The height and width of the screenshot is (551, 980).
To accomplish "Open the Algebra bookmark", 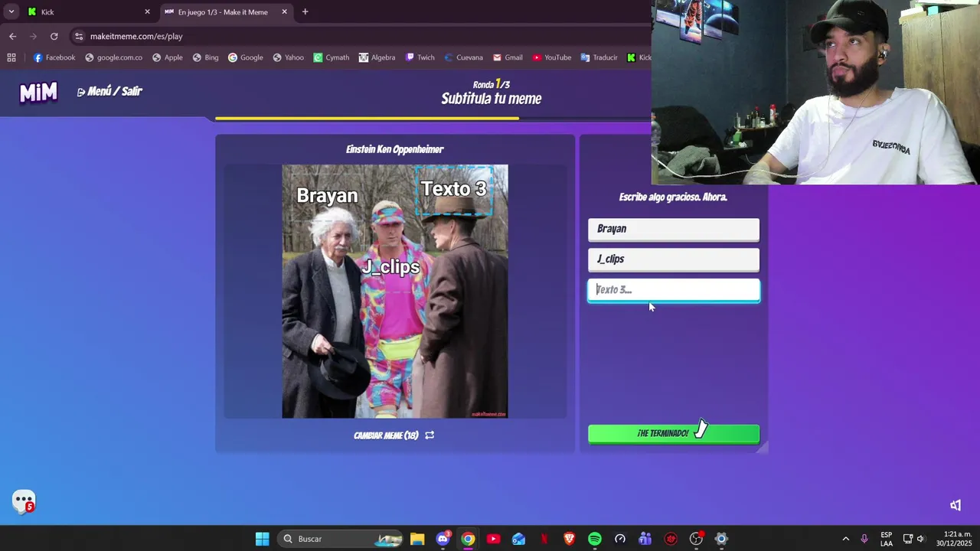I will point(377,57).
